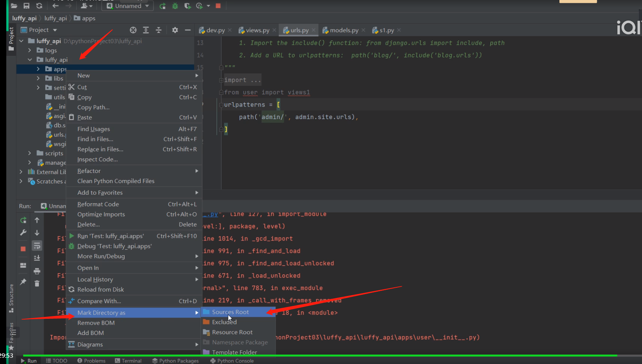Viewport: 642px width, 364px height.
Task: Open Terminal tool window from bottom bar
Action: [x=128, y=360]
